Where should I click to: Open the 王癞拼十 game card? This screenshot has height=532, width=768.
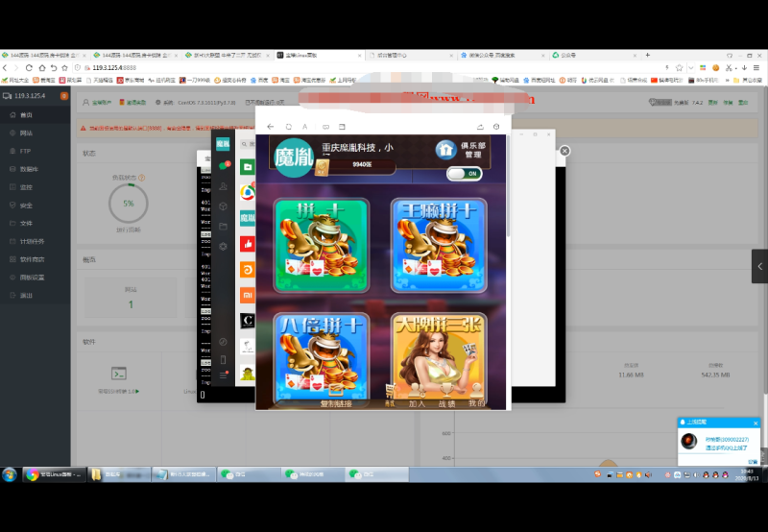pos(439,245)
